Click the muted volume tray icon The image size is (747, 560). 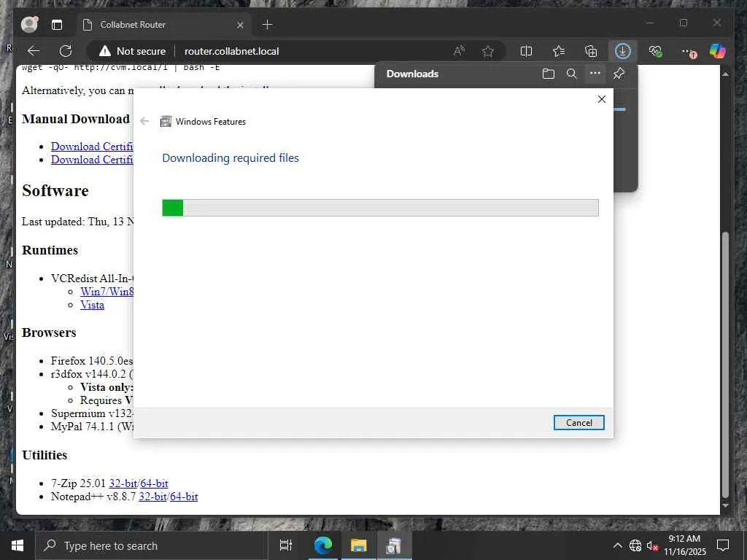tap(652, 545)
